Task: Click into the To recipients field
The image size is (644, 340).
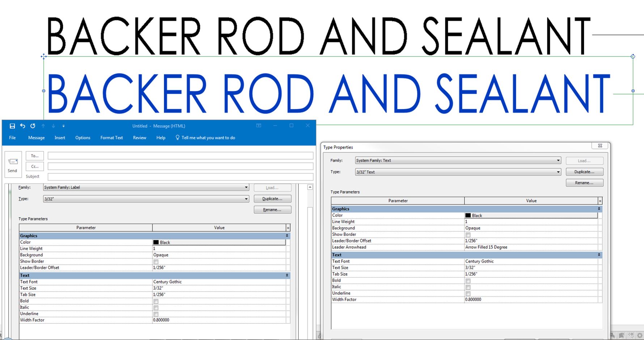Action: pyautogui.click(x=181, y=156)
